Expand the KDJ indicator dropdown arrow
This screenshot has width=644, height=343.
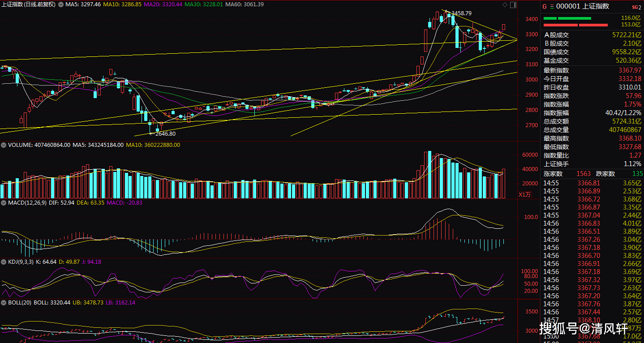click(x=4, y=262)
